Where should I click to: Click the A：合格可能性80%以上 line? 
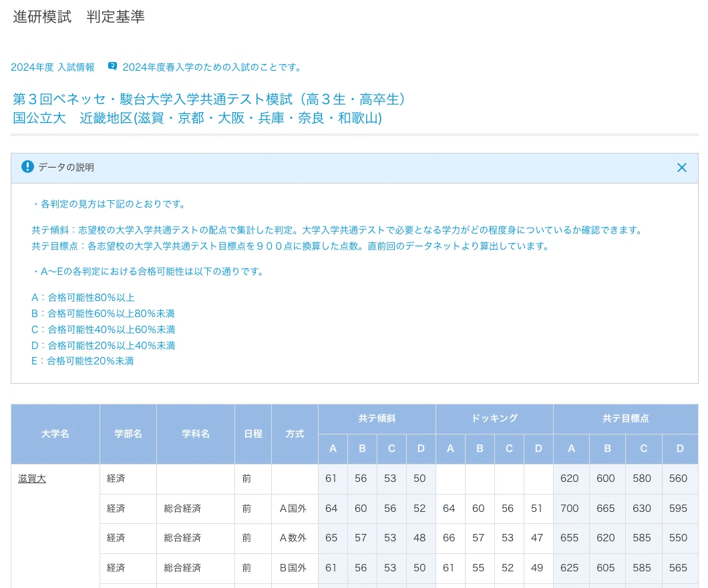pos(83,298)
